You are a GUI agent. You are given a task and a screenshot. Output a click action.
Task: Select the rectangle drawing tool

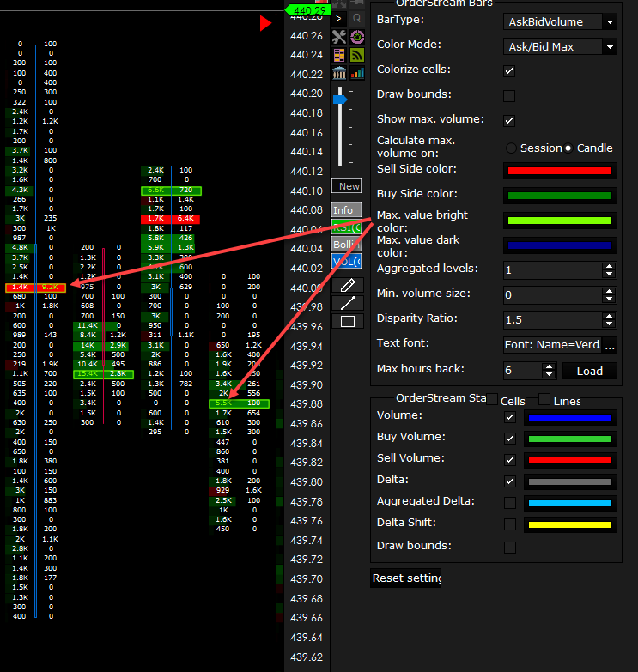click(x=348, y=322)
